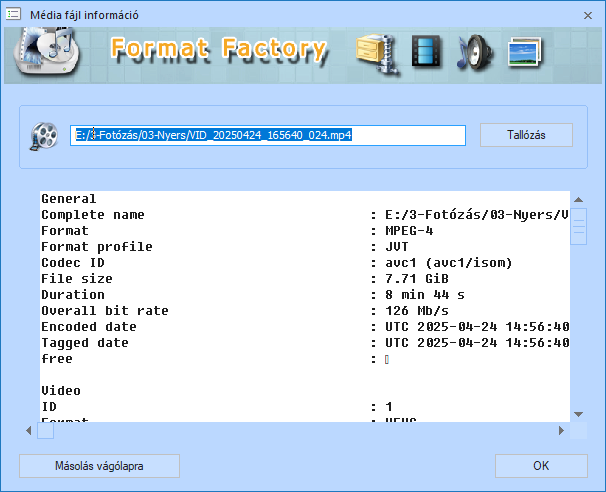Viewport: 606px width, 492px height.
Task: Click the 'JVT' profile value
Action: [x=397, y=247]
